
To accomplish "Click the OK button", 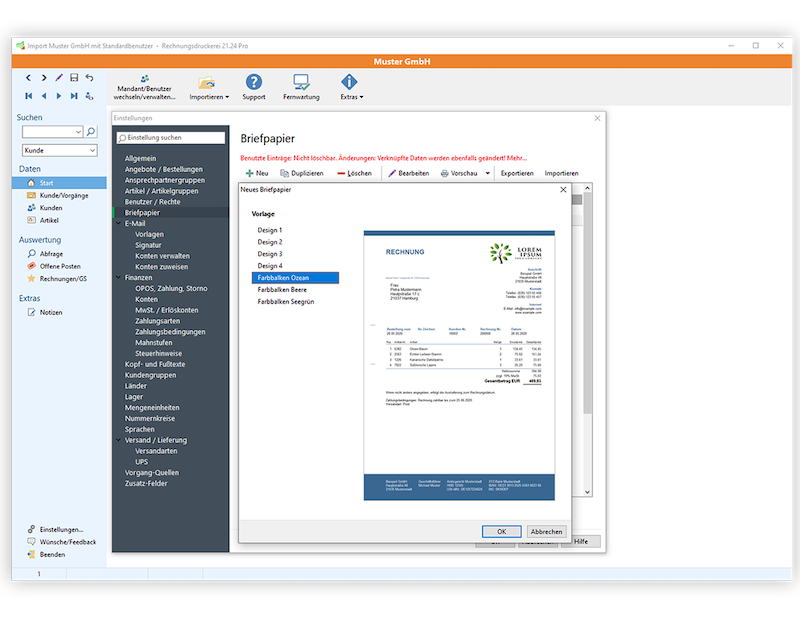I will (x=501, y=531).
